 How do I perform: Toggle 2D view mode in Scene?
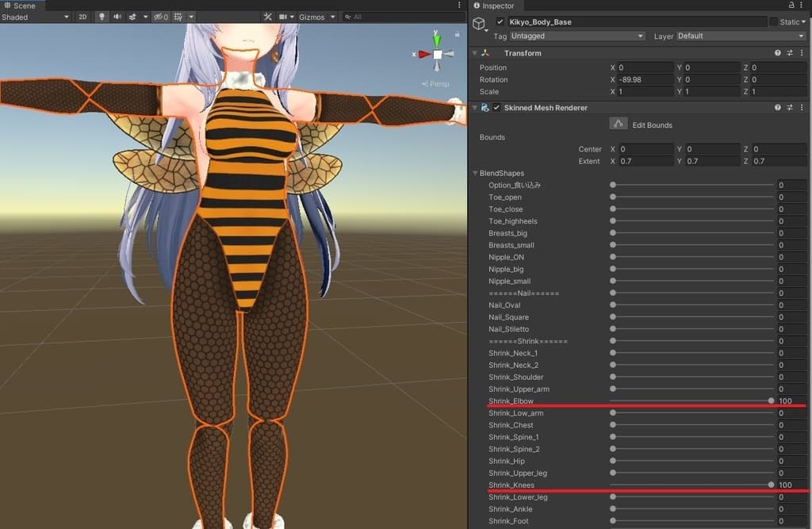tap(82, 17)
